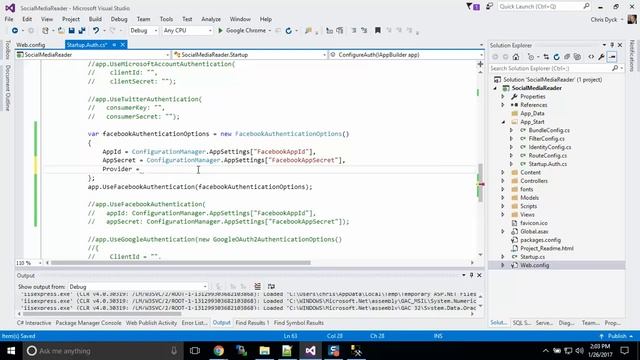The width and height of the screenshot is (640, 360).
Task: Open the File menu
Action: point(9,19)
